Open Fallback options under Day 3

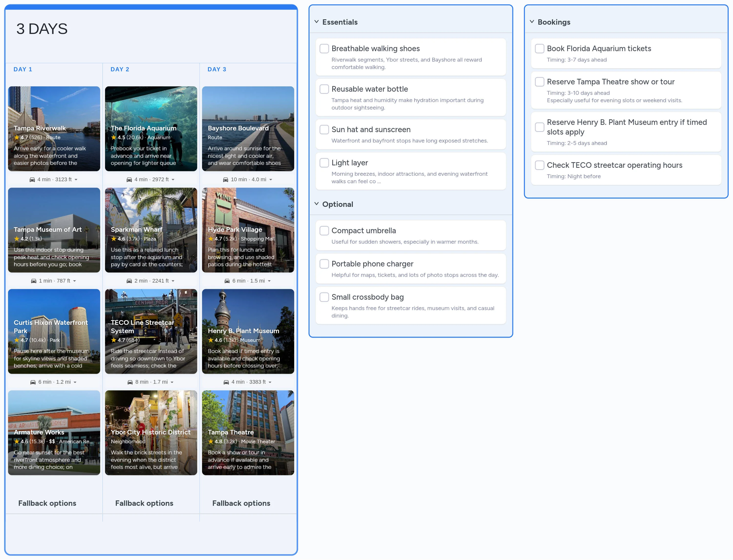(241, 503)
